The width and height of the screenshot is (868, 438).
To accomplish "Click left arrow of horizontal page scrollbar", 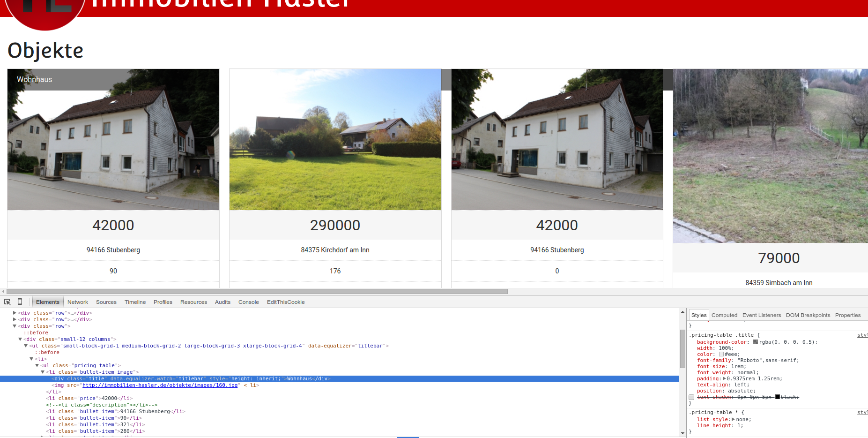I will 3,292.
